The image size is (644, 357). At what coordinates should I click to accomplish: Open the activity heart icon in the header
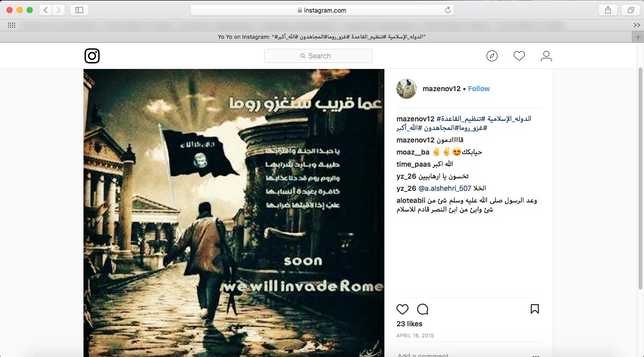point(519,56)
